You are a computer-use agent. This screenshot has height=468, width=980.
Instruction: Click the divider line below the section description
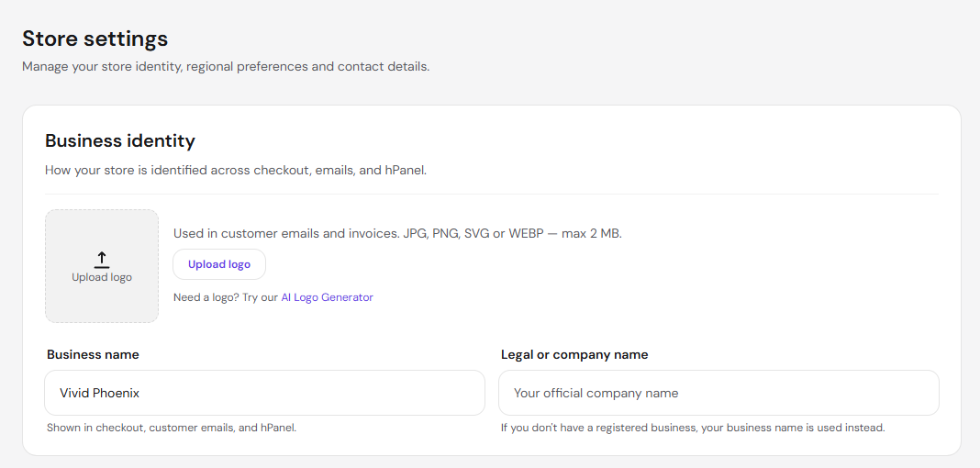pyautogui.click(x=492, y=194)
